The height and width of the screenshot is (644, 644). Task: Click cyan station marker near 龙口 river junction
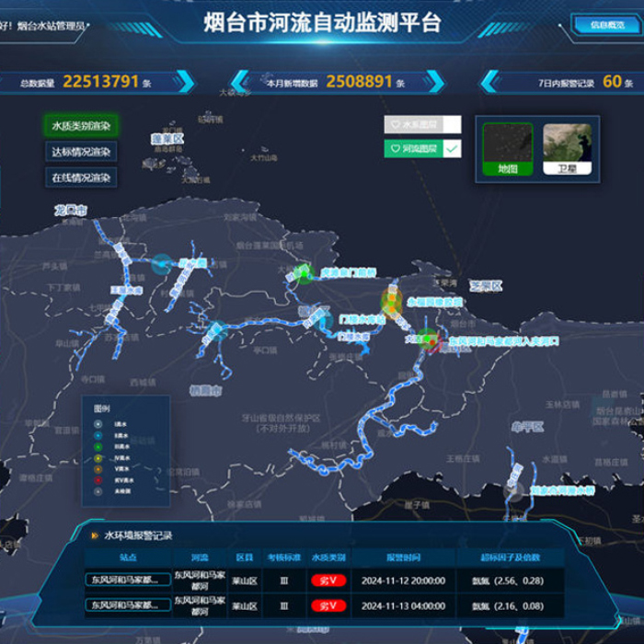tap(162, 265)
